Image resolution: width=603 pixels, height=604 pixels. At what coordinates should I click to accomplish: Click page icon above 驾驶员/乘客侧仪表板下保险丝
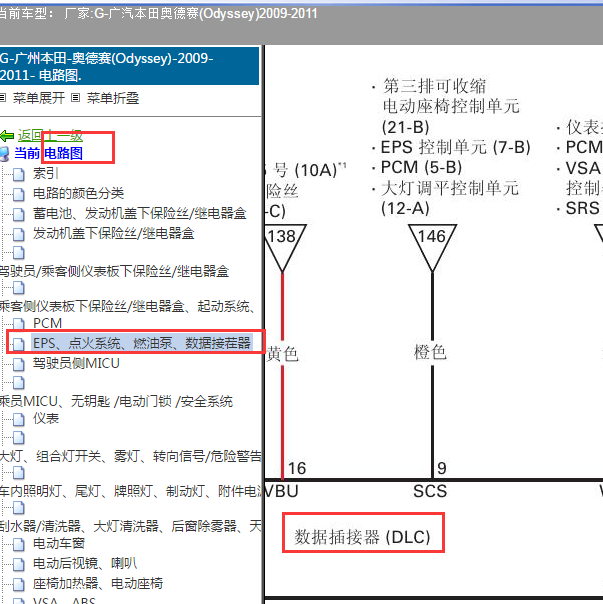[x=18, y=253]
